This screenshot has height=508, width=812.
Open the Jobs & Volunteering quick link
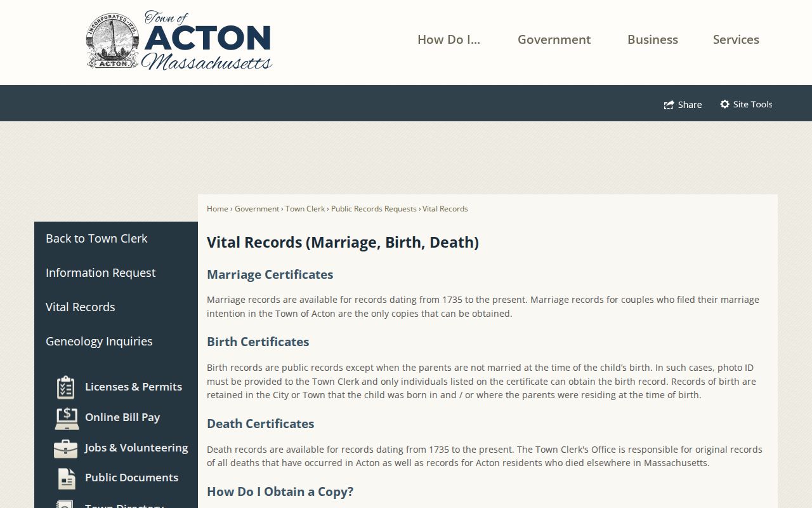[x=136, y=448]
